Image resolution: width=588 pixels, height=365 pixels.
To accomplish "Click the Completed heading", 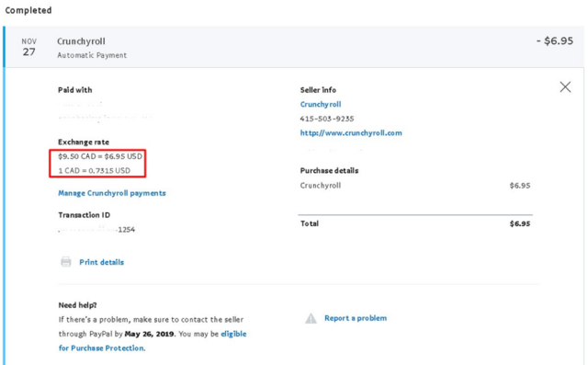I will [x=28, y=10].
